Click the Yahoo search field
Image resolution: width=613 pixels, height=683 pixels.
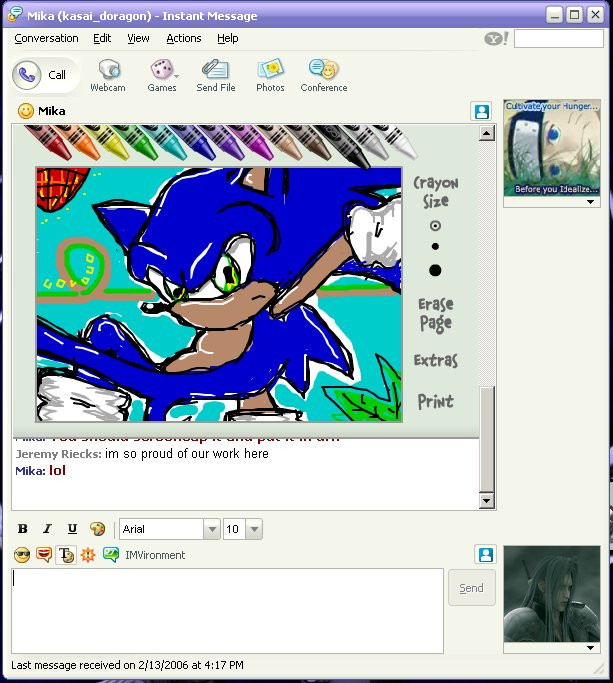tap(559, 39)
